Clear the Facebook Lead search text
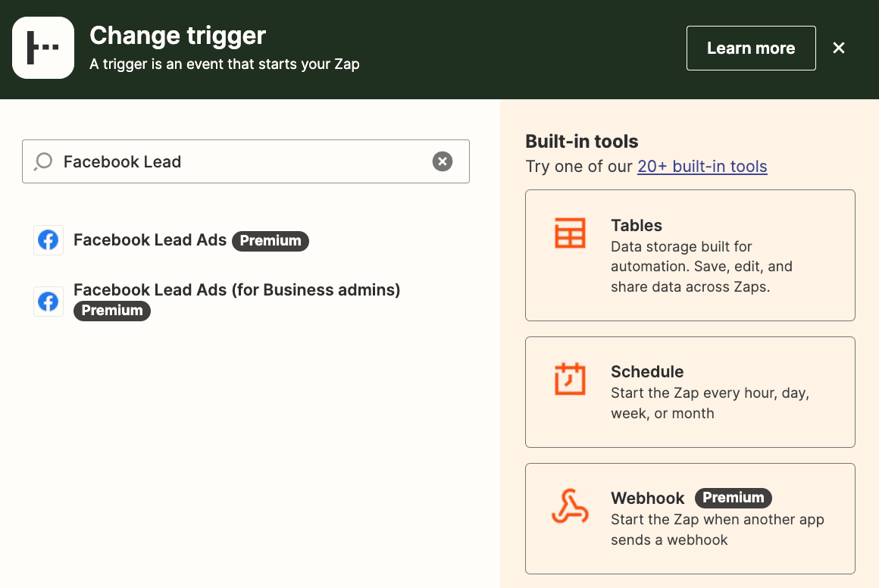Image resolution: width=879 pixels, height=588 pixels. pyautogui.click(x=443, y=161)
